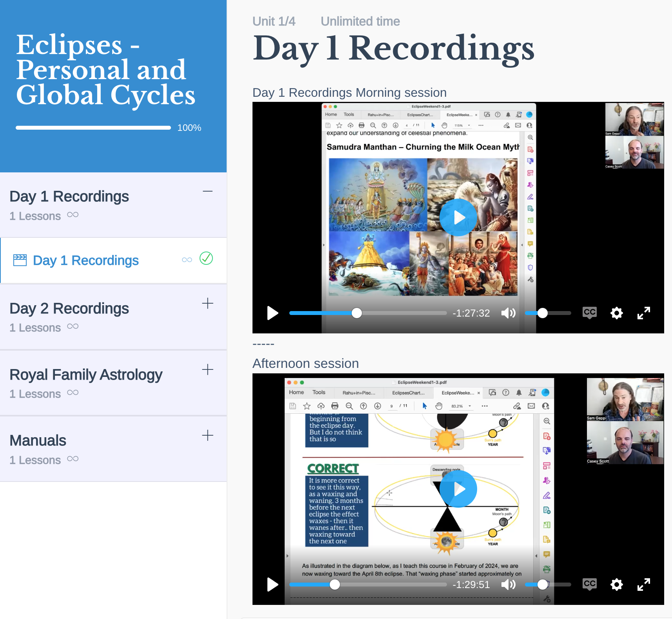Click the Eclipses course title heading
This screenshot has height=619, width=672.
[105, 70]
